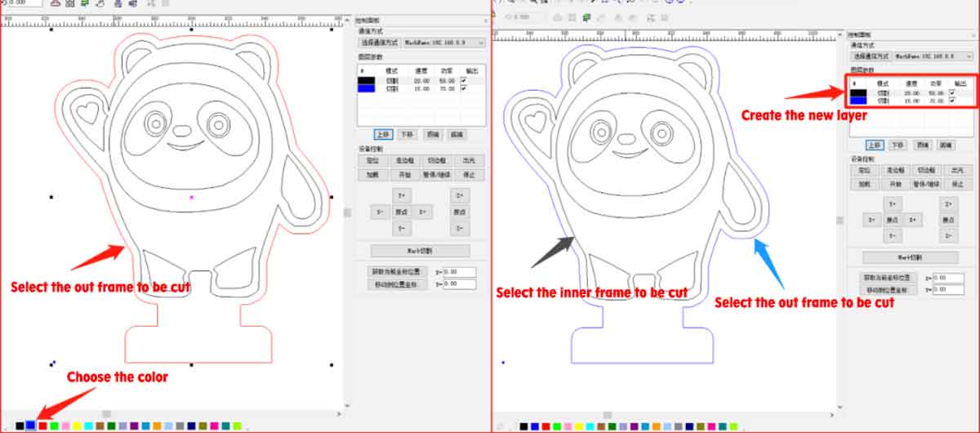980x433 pixels.
Task: Click vertical scrollbar thumb, left screenshot canvas
Action: coord(347,212)
